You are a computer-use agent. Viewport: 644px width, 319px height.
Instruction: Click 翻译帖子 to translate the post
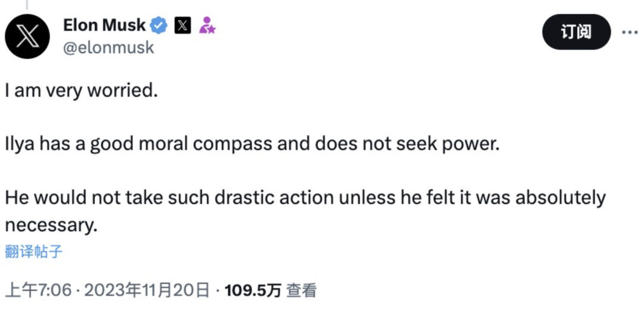[33, 252]
